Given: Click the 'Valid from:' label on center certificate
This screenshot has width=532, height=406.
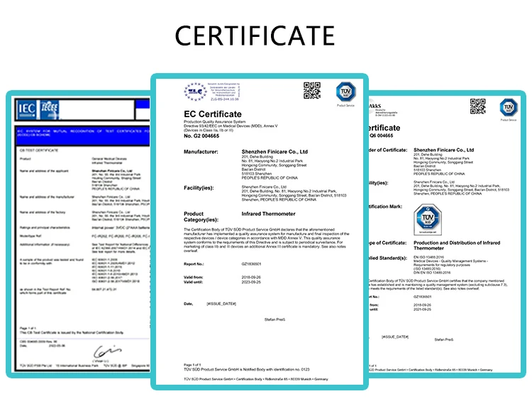Looking at the screenshot, I should click(x=193, y=278).
